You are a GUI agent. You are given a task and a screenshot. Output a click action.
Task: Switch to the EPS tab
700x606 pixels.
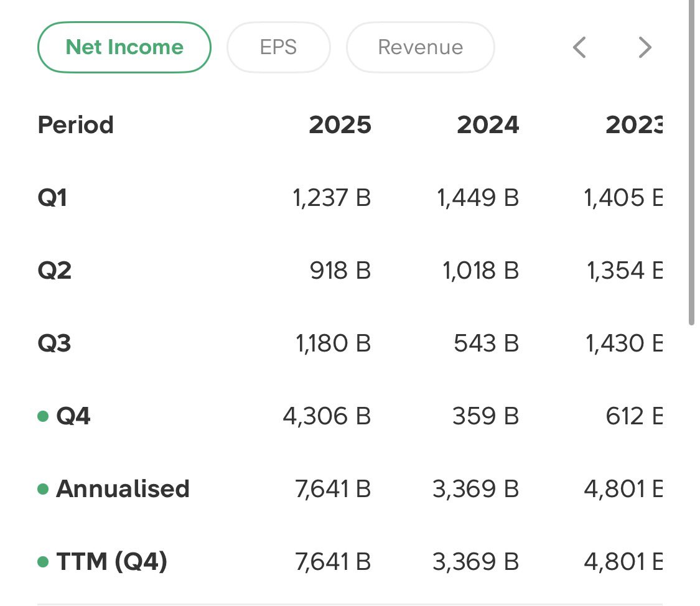click(x=279, y=47)
